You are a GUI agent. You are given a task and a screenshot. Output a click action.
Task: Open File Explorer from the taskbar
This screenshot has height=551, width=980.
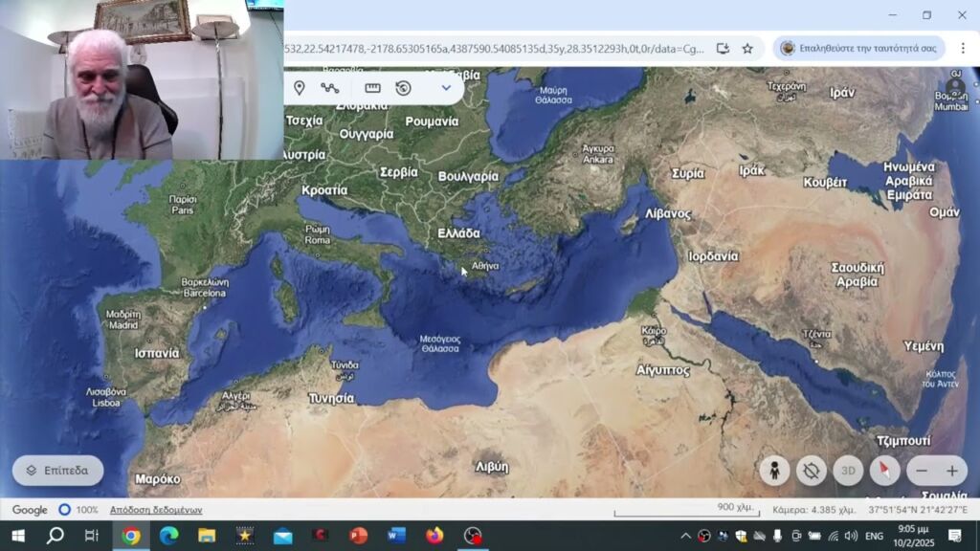pyautogui.click(x=207, y=536)
